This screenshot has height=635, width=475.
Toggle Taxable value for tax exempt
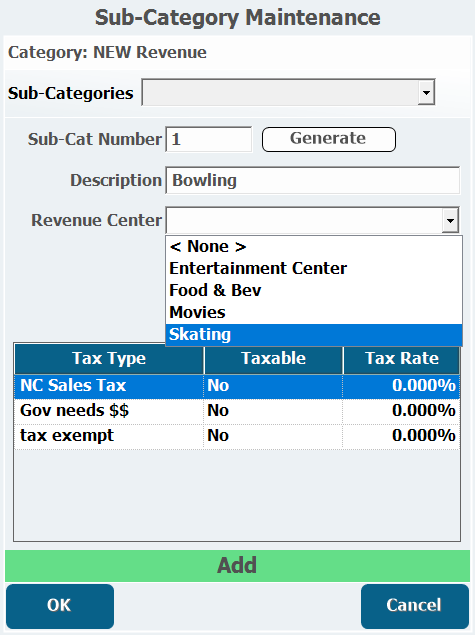click(x=273, y=437)
